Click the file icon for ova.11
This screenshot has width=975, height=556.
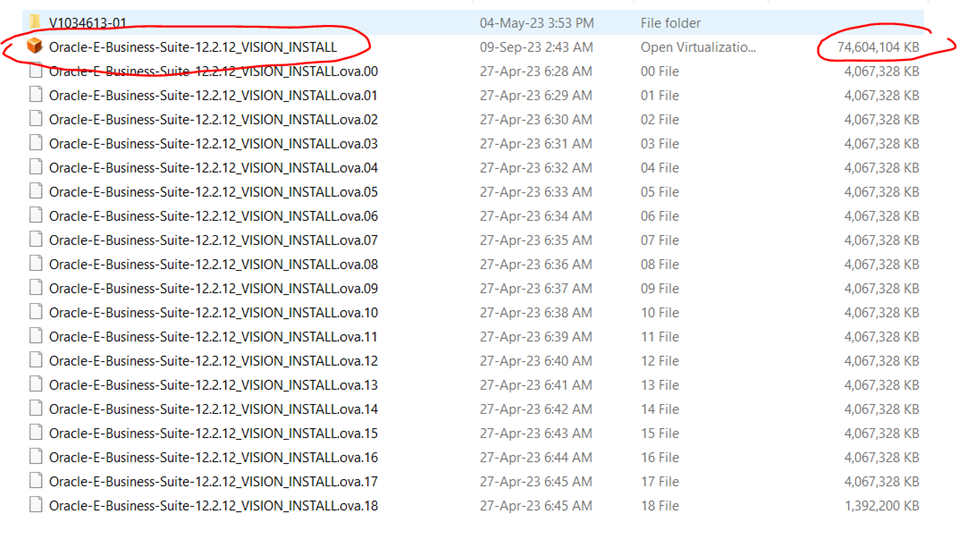[36, 336]
